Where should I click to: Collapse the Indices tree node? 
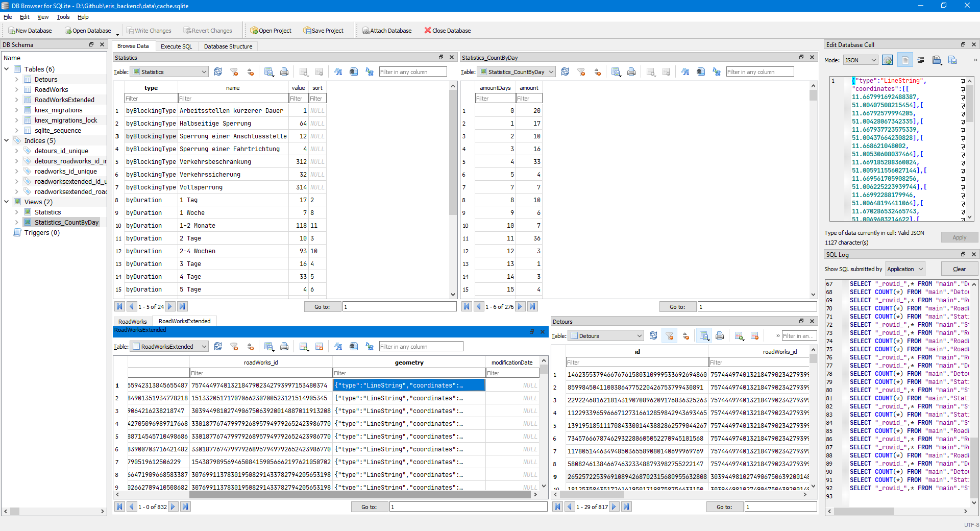coord(7,140)
